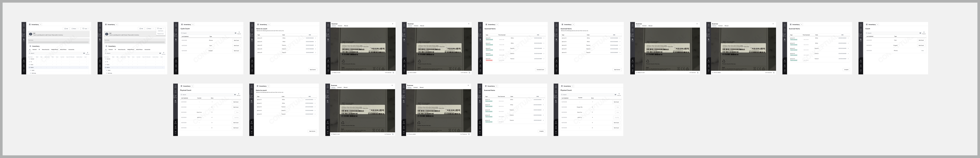Select Internet tab on screen with closed Count menu

(35, 50)
